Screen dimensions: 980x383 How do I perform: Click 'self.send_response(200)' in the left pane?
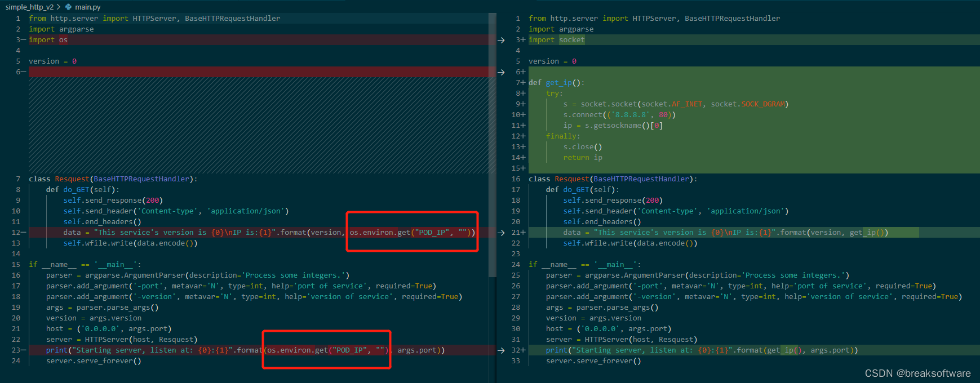(x=113, y=201)
